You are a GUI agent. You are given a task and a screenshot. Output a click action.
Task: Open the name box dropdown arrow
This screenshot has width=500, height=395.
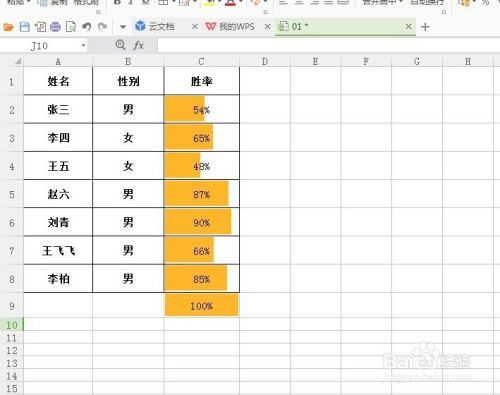pyautogui.click(x=83, y=45)
